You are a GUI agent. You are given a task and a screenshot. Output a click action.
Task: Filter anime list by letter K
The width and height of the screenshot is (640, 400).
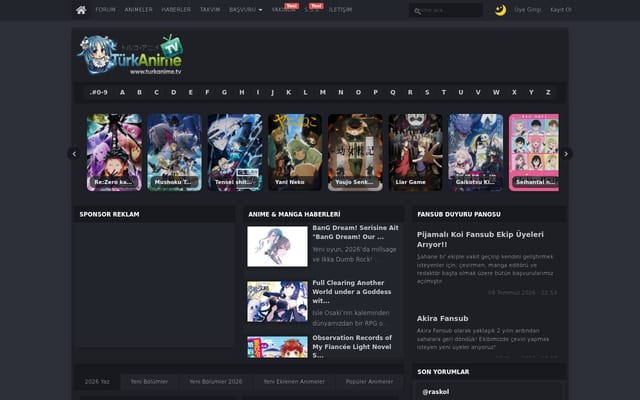(x=289, y=93)
